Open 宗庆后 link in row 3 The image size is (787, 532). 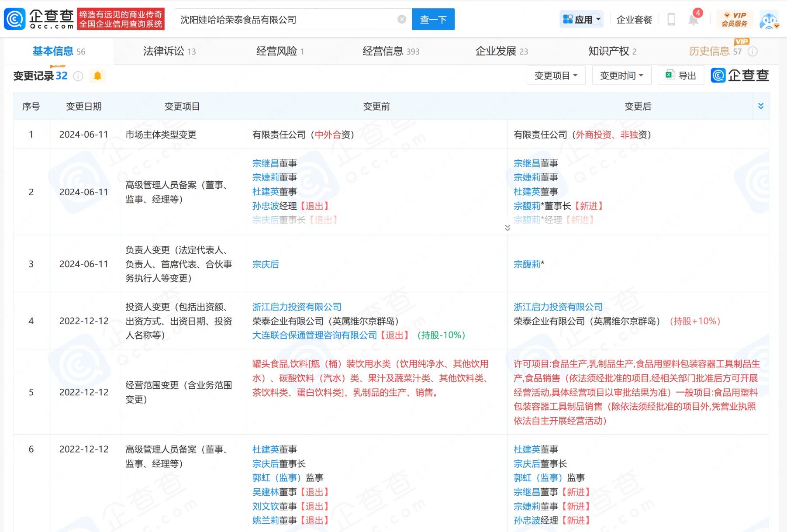(266, 264)
